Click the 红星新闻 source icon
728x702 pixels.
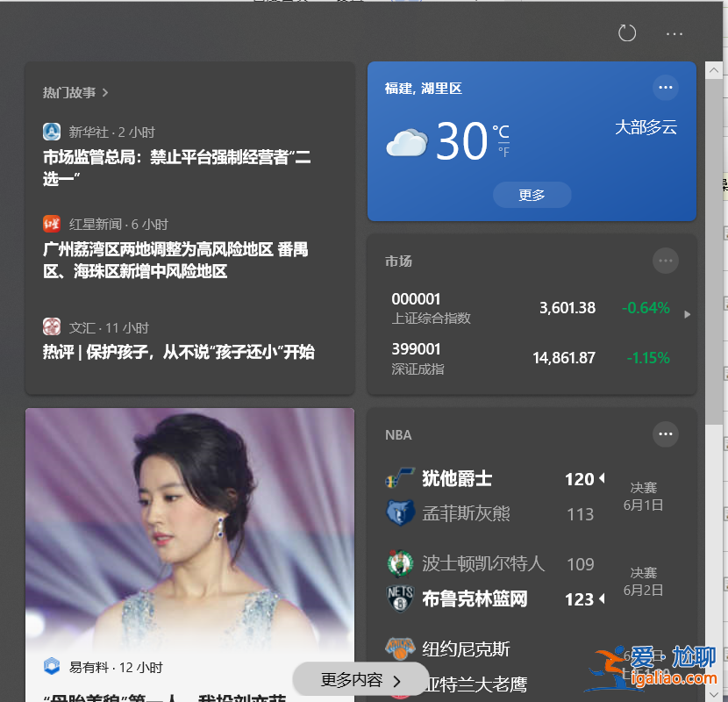(x=52, y=224)
